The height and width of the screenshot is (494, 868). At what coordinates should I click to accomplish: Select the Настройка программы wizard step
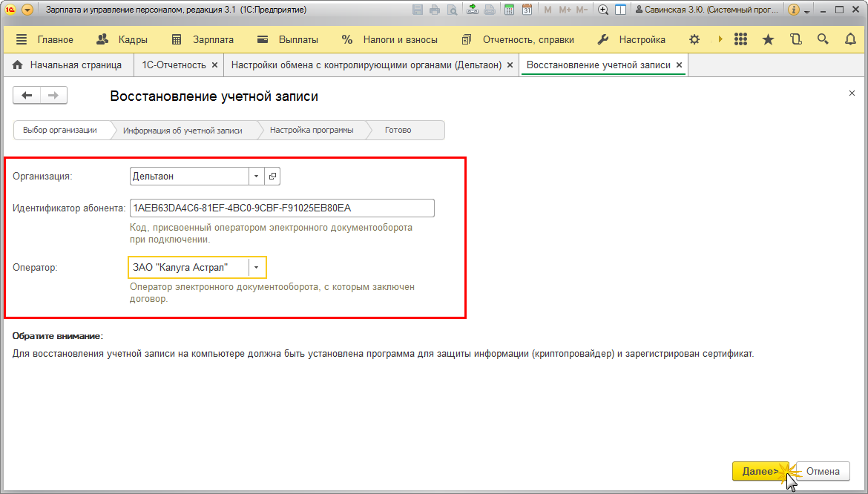tap(312, 130)
